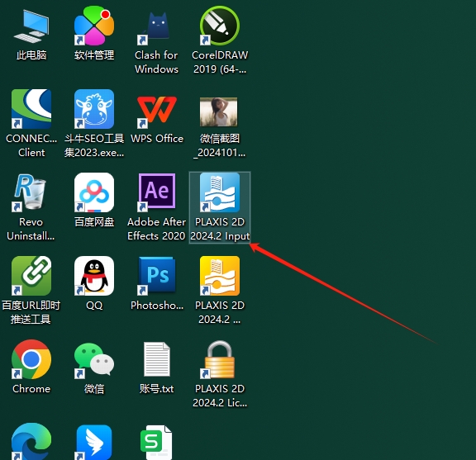
Task: Click the 斗牛SEO工具集2023 icon
Action: coord(94,109)
